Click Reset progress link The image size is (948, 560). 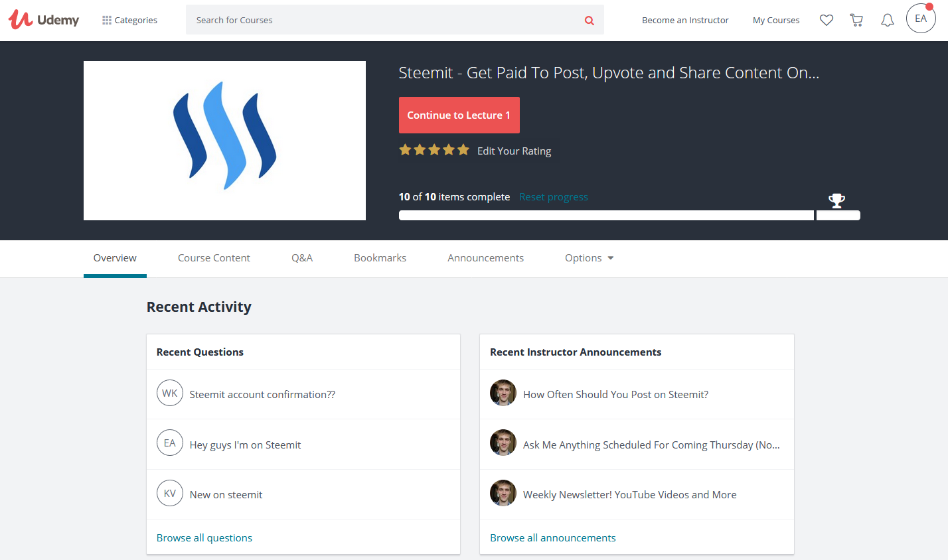click(554, 197)
